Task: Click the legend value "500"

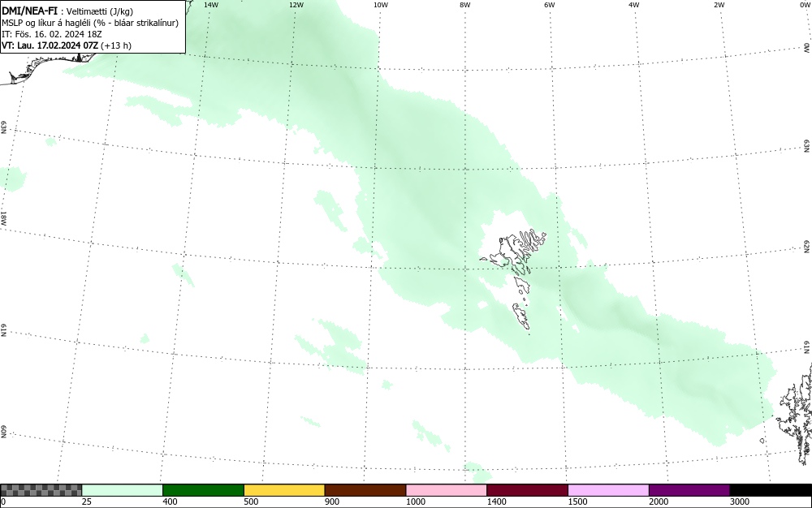Action: pos(251,502)
